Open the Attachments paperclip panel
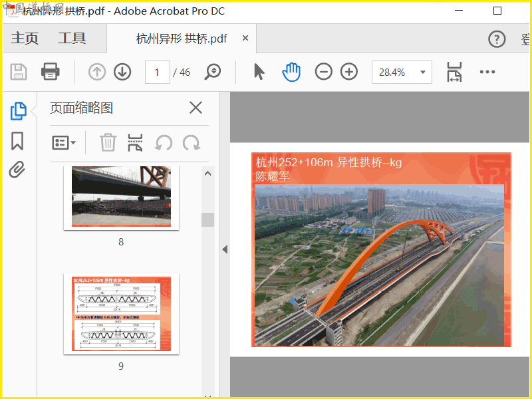 pos(17,170)
